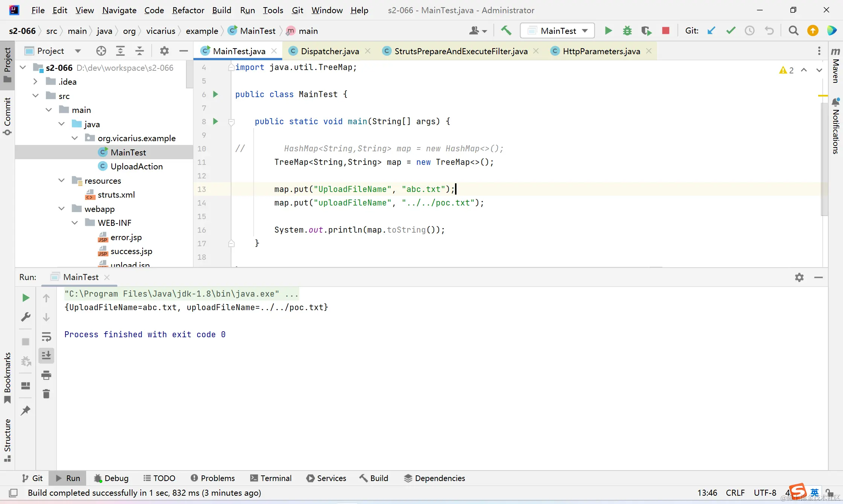Click the Build project hammer icon
This screenshot has height=504, width=843.
(506, 30)
